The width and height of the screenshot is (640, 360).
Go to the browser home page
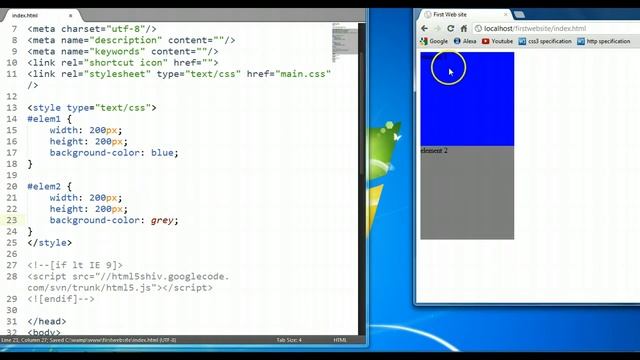coord(464,29)
